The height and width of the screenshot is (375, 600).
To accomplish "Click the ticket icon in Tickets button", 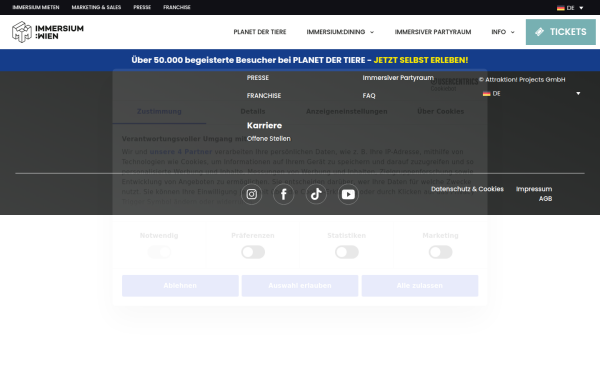I will 540,32.
